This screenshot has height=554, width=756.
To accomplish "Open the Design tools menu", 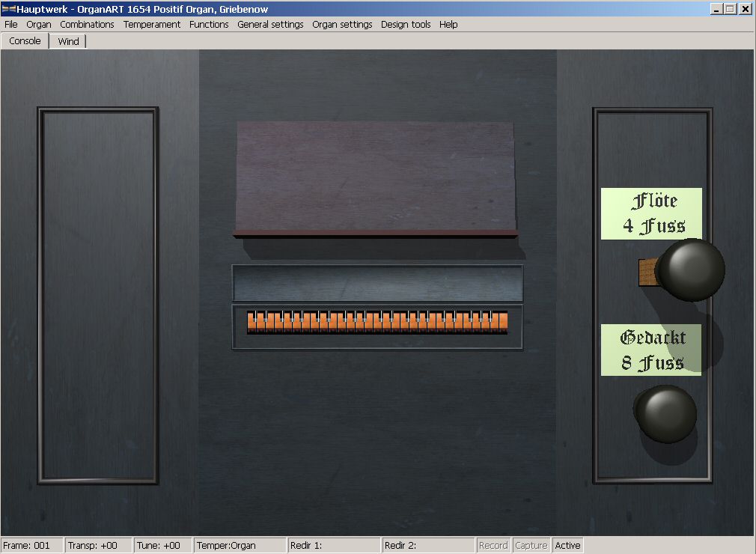I will (406, 25).
